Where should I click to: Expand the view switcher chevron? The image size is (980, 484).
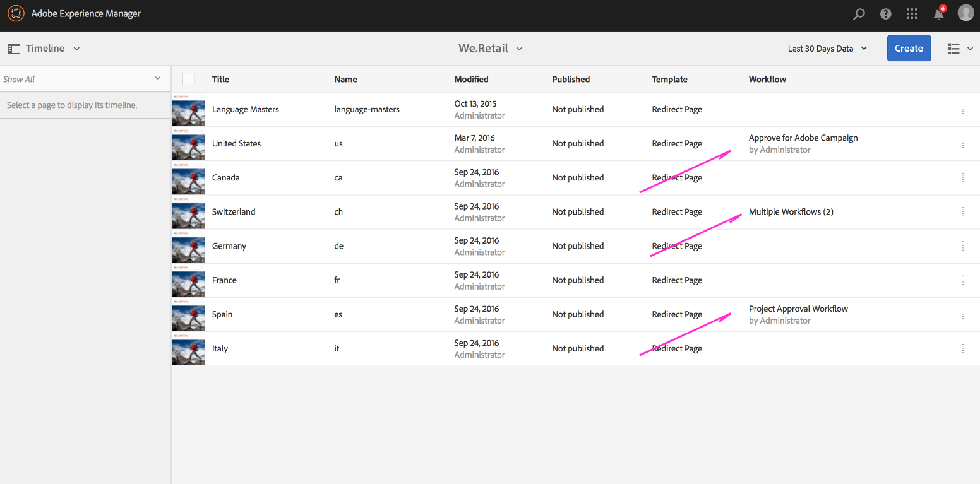971,49
